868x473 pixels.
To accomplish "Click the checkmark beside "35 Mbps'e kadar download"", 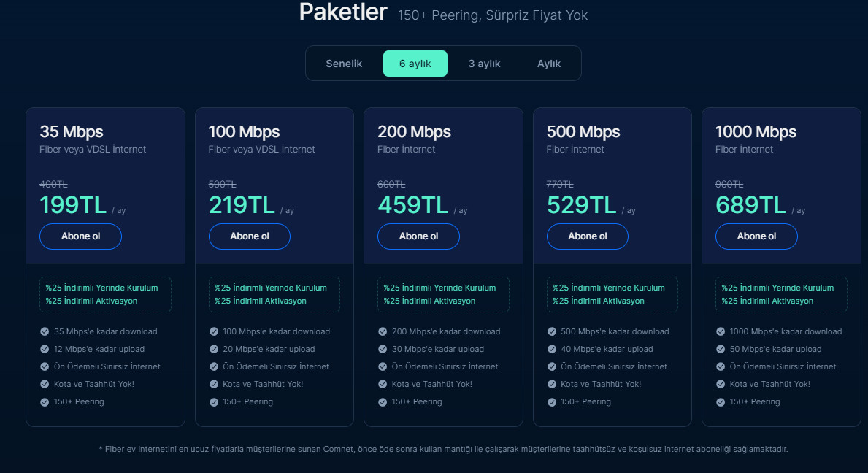I will click(44, 331).
